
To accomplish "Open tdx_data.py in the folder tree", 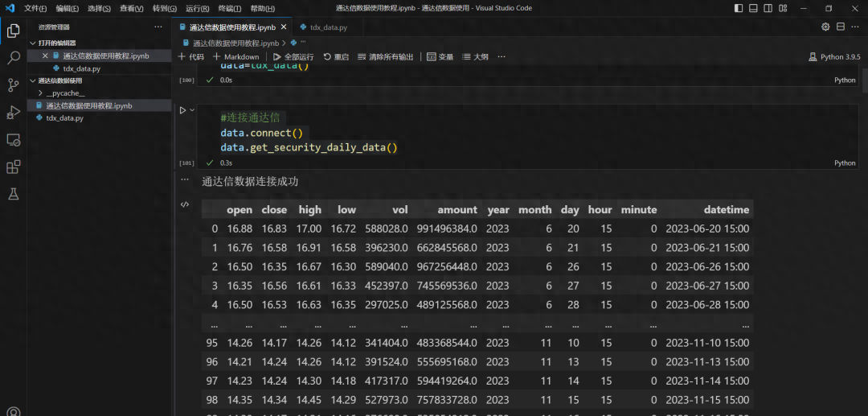I will [x=65, y=118].
